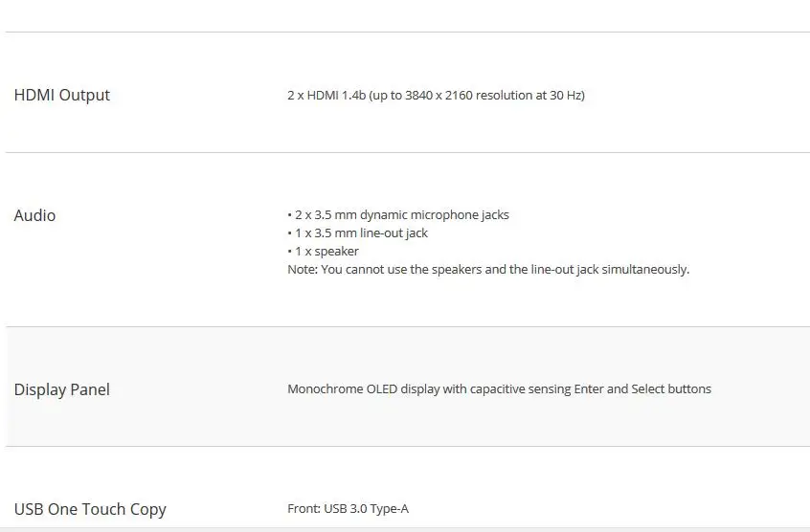The image size is (810, 532).
Task: Click the word 'Monochrome' in display row
Action: tap(325, 389)
